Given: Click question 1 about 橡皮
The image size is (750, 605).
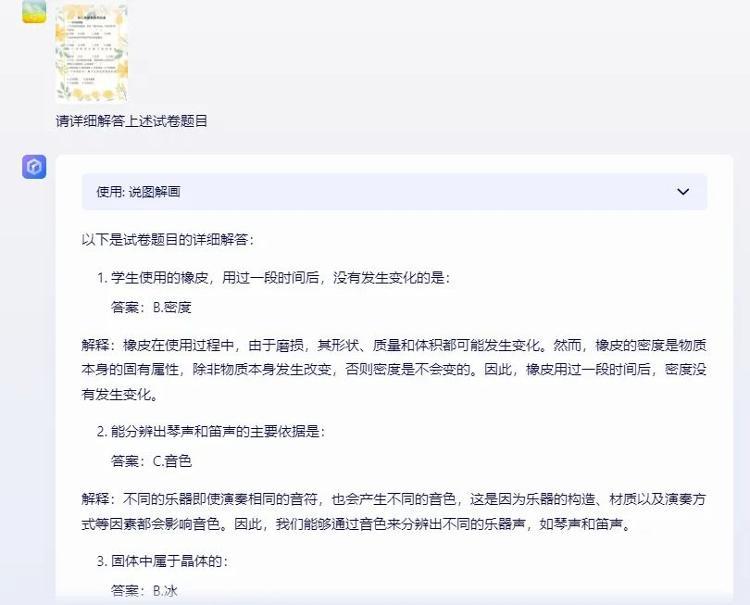Looking at the screenshot, I should click(273, 277).
